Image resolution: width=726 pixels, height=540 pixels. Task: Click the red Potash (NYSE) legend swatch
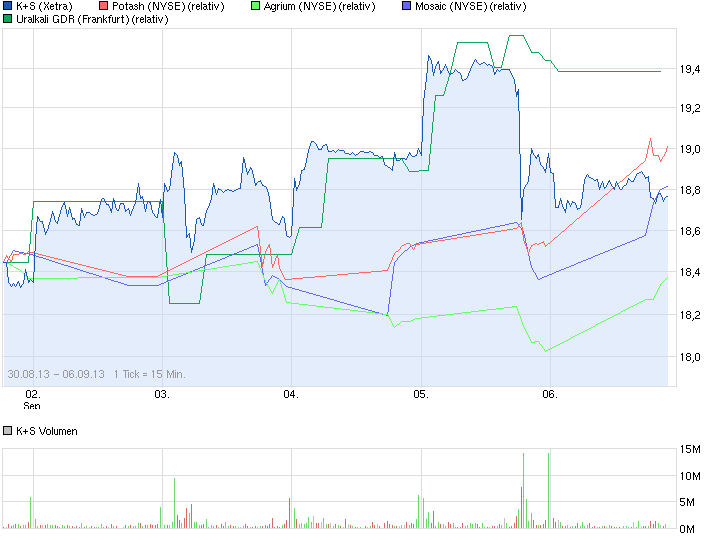click(104, 6)
